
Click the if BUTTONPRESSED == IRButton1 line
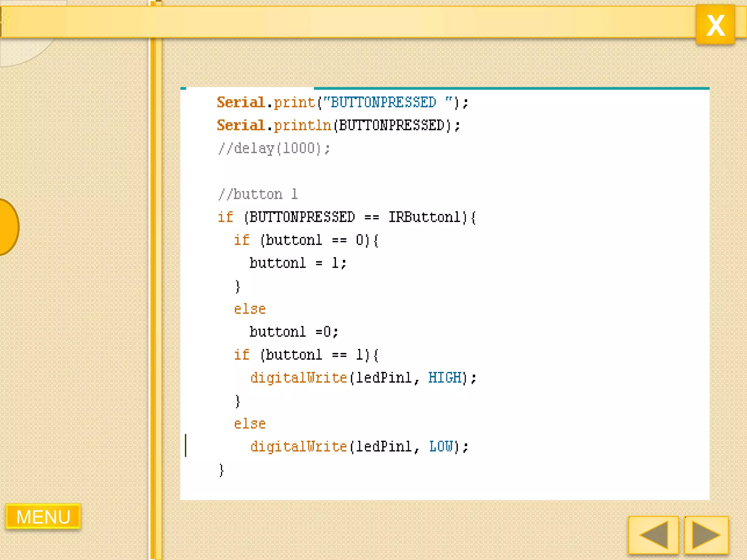(347, 217)
